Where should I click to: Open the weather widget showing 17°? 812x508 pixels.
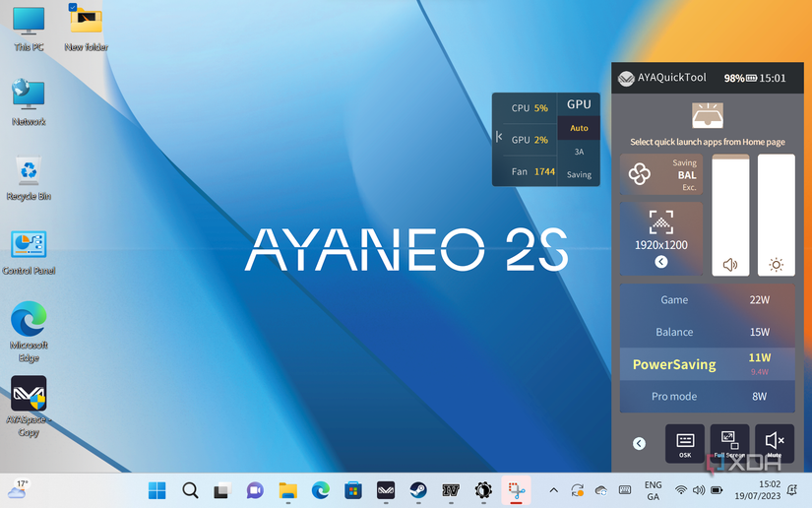pyautogui.click(x=18, y=489)
